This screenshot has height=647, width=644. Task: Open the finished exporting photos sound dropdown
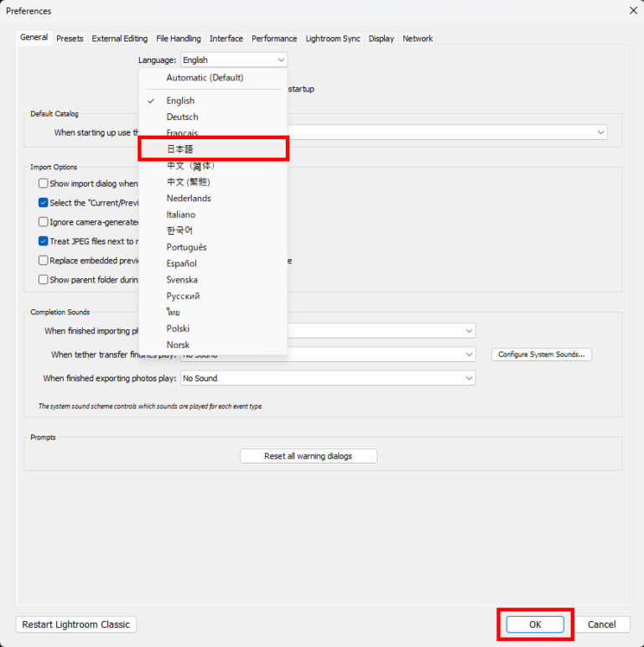pos(469,378)
